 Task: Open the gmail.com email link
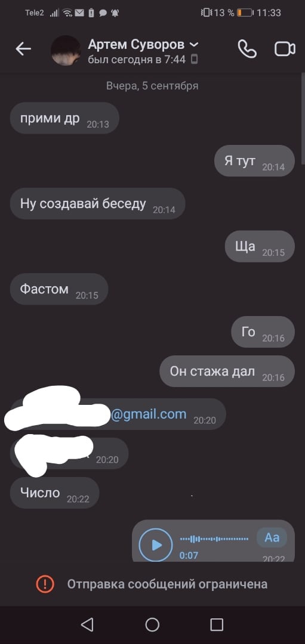149,414
